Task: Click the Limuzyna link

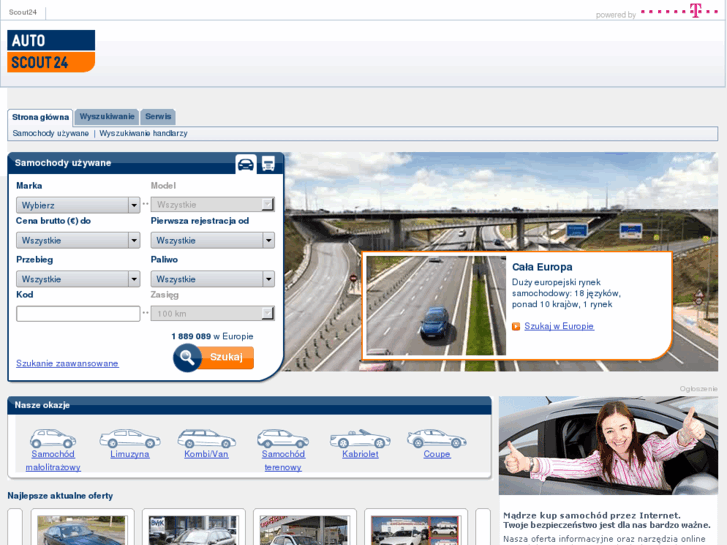Action: pyautogui.click(x=130, y=454)
